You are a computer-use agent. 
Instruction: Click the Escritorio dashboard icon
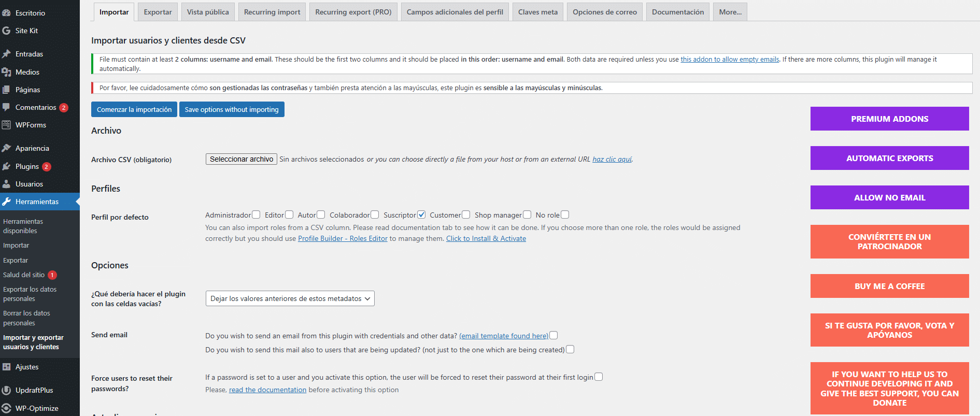(6, 13)
